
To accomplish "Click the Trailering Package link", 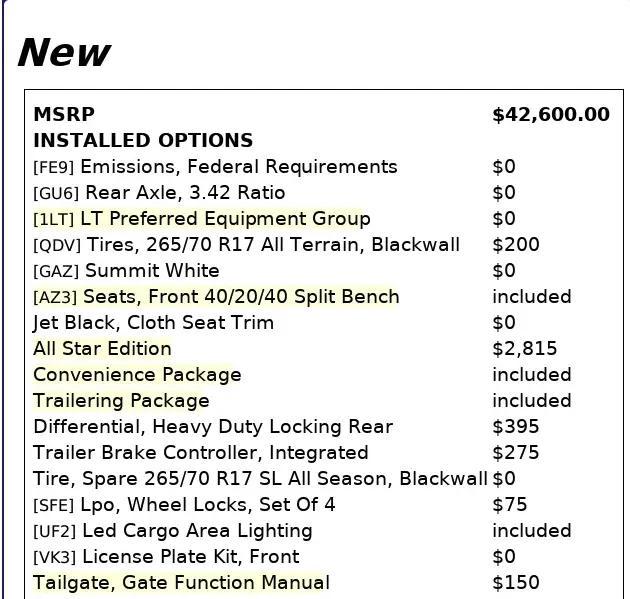I will tap(121, 401).
